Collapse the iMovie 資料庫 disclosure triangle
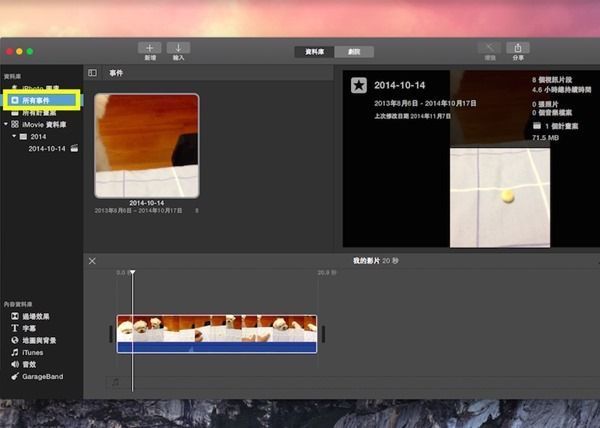 (x=5, y=124)
